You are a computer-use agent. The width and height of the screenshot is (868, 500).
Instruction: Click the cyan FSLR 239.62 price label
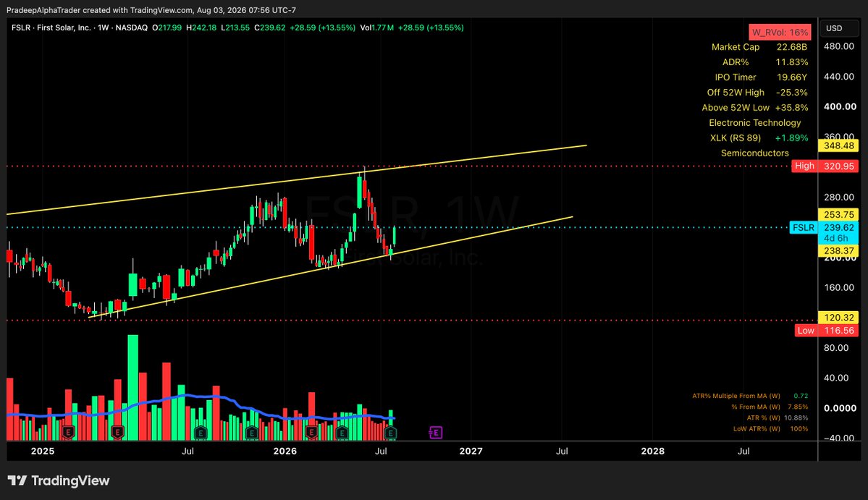824,227
